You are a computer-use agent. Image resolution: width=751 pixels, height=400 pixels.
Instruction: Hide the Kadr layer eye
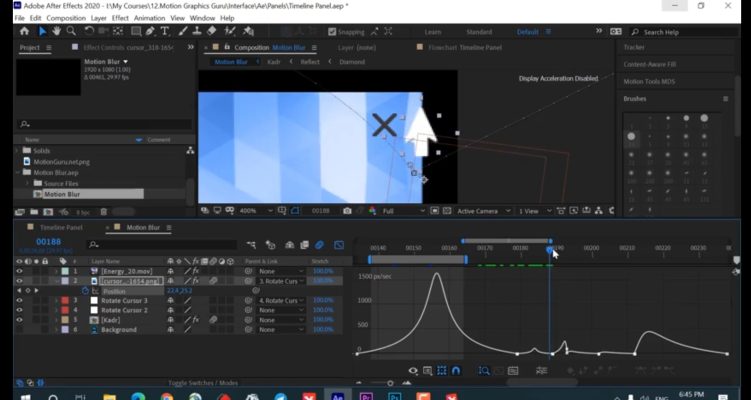(x=19, y=320)
